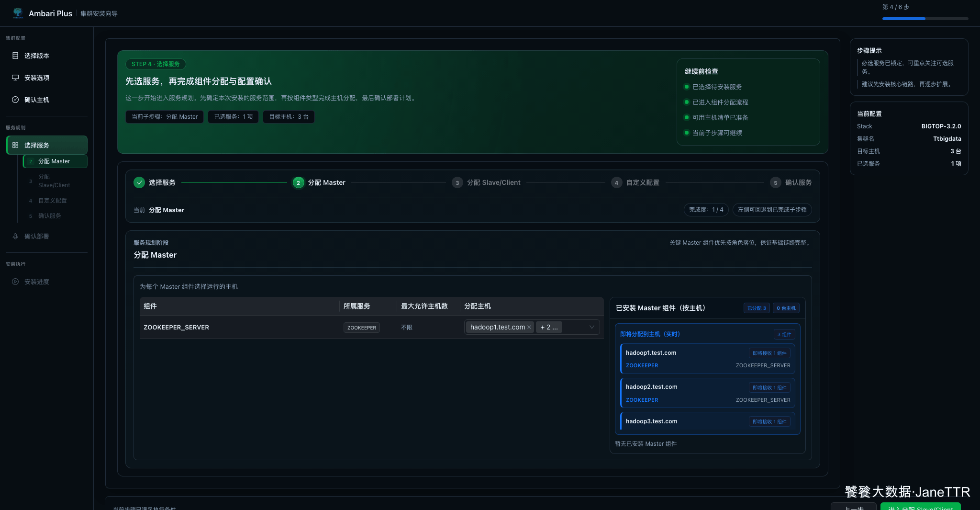Click the 不限 max hosts cell
The width and height of the screenshot is (980, 510).
[407, 327]
